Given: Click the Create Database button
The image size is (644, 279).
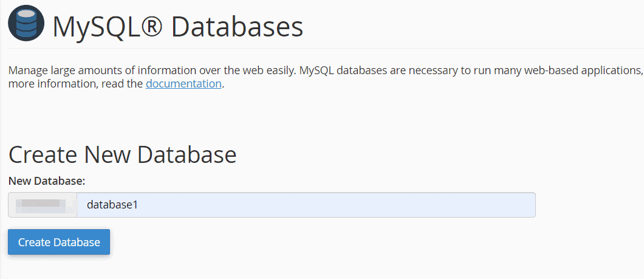Looking at the screenshot, I should click(59, 242).
